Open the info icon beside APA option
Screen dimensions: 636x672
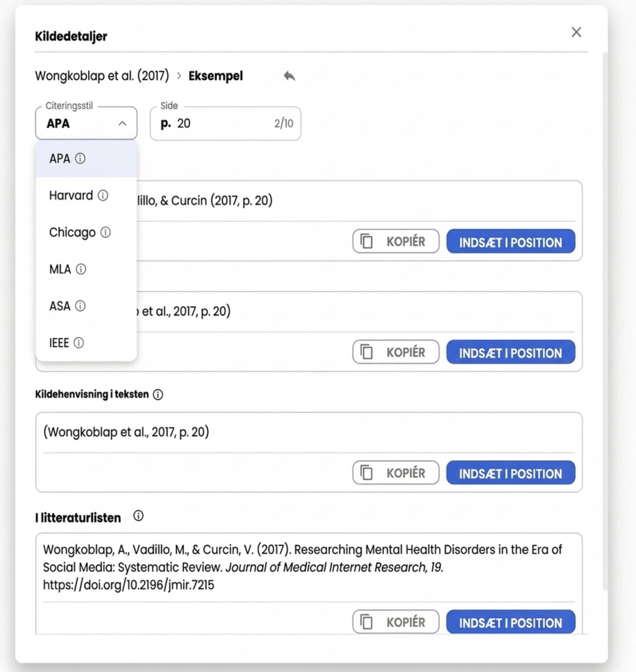pyautogui.click(x=80, y=159)
